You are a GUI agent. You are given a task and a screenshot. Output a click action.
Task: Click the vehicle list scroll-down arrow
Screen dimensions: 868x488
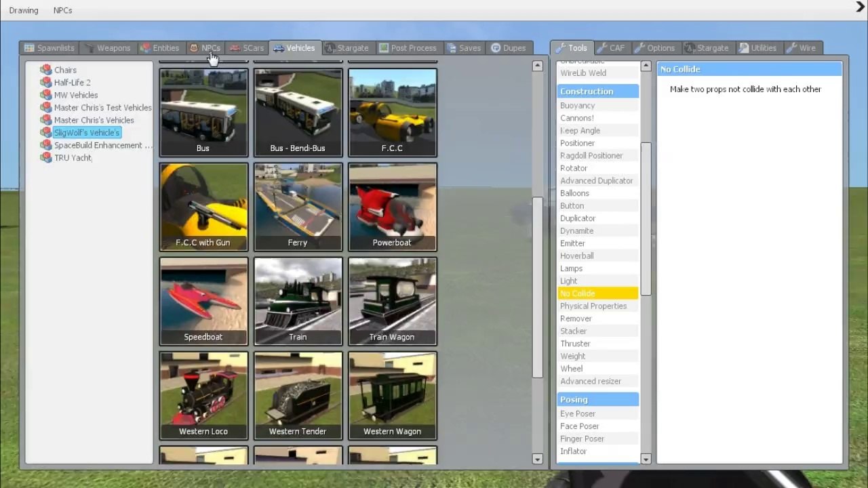[x=538, y=459]
